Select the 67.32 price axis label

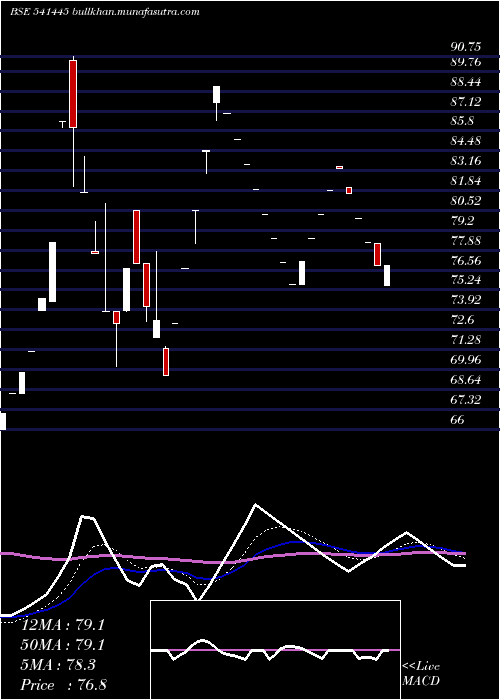click(466, 400)
